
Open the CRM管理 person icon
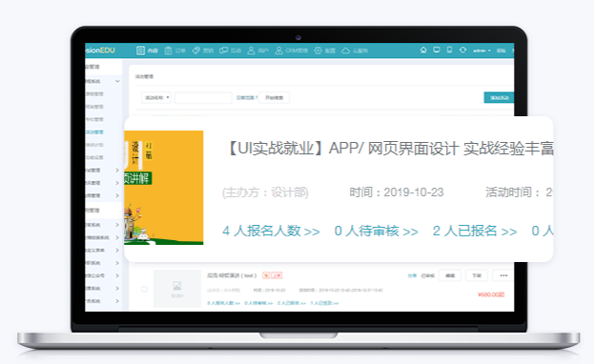278,51
